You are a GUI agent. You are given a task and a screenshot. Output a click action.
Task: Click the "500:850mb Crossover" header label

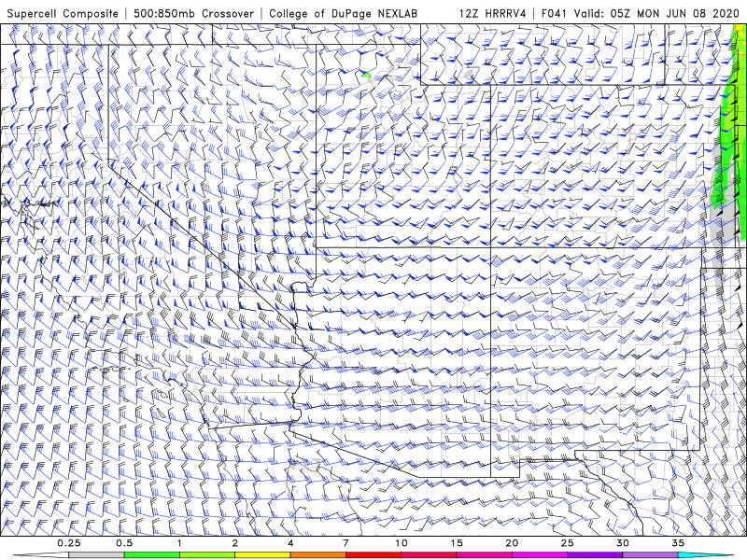(193, 13)
